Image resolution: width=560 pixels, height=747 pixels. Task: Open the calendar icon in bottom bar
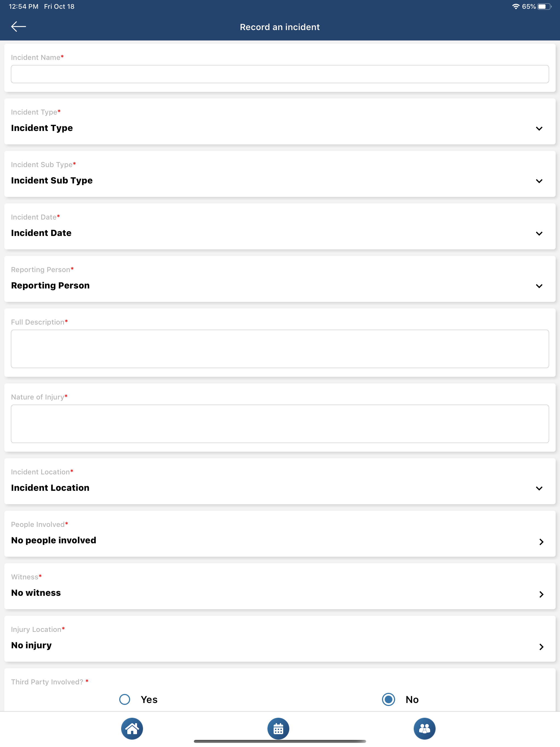pyautogui.click(x=278, y=728)
